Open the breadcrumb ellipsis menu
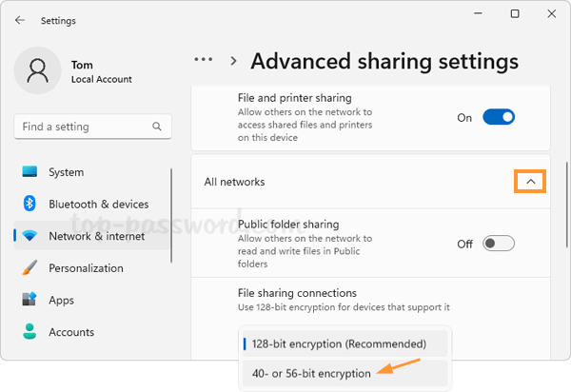Image resolution: width=571 pixels, height=392 pixels. pos(203,59)
